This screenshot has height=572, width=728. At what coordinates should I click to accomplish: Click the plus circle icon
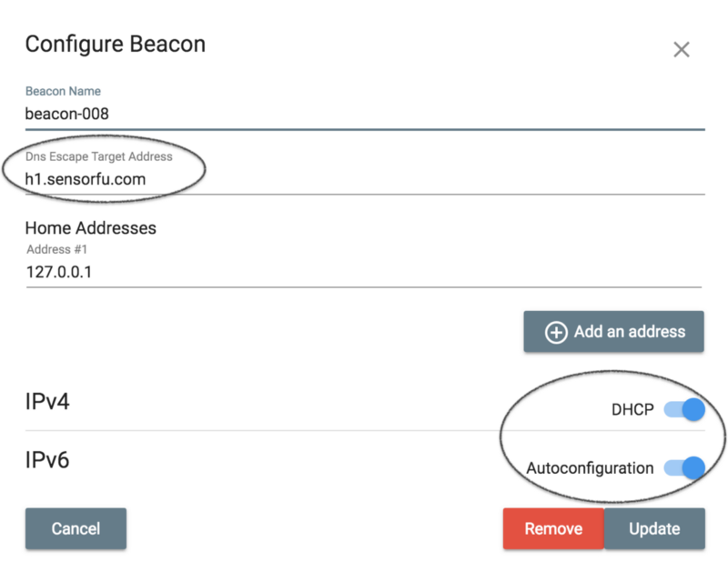(555, 332)
